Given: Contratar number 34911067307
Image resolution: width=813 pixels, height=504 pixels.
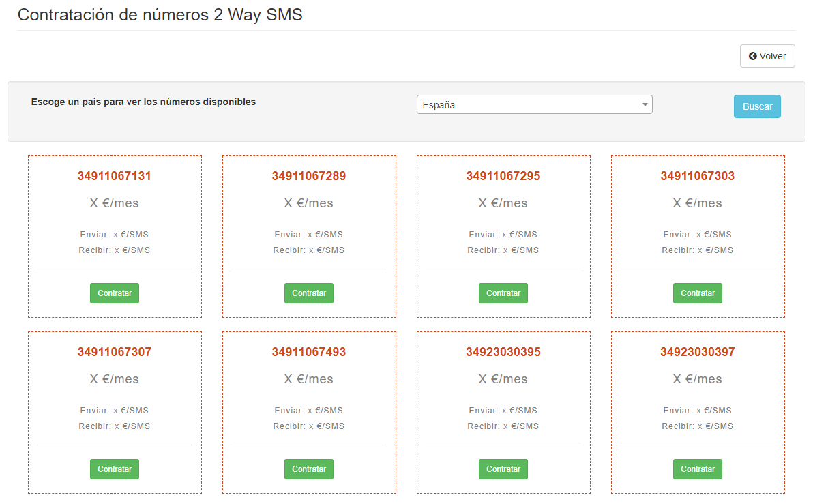Looking at the screenshot, I should pos(115,469).
